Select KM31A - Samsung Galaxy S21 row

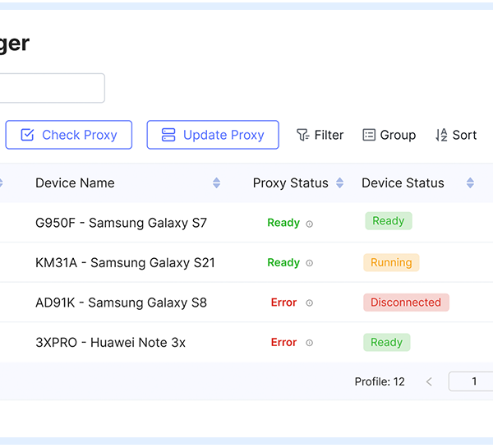point(246,262)
